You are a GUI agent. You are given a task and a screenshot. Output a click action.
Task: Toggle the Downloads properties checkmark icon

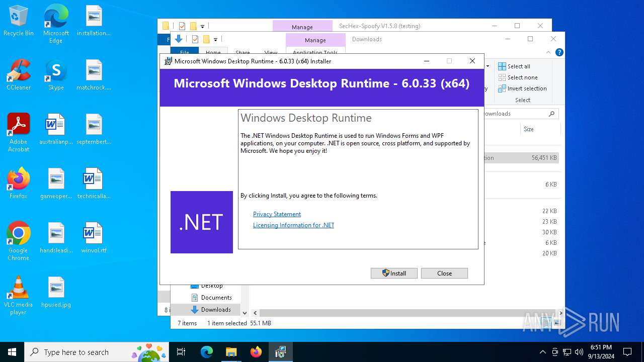(x=195, y=39)
